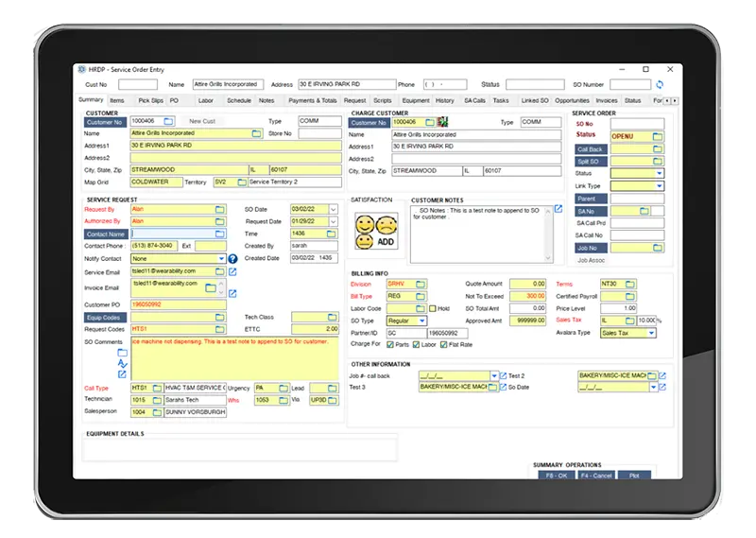Viewport: 756px width, 538px height.
Task: Open Link Type dropdown
Action: (659, 185)
